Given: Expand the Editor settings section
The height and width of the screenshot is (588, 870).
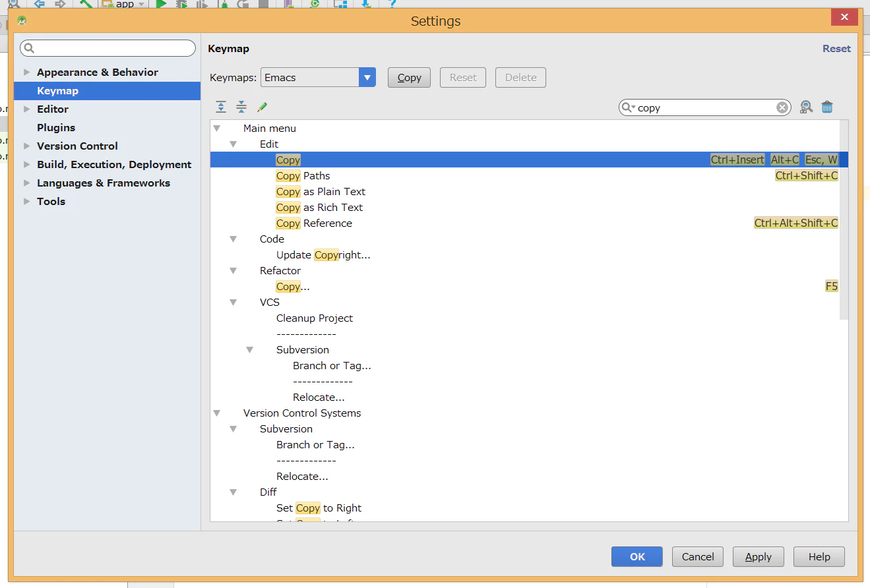Looking at the screenshot, I should pyautogui.click(x=27, y=109).
